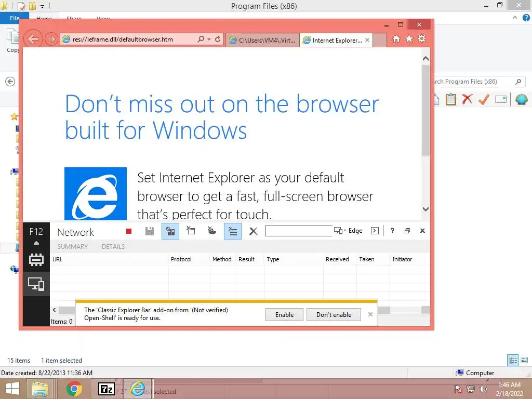The width and height of the screenshot is (532, 399).
Task: Open Google Chrome from the taskbar
Action: pos(74,389)
